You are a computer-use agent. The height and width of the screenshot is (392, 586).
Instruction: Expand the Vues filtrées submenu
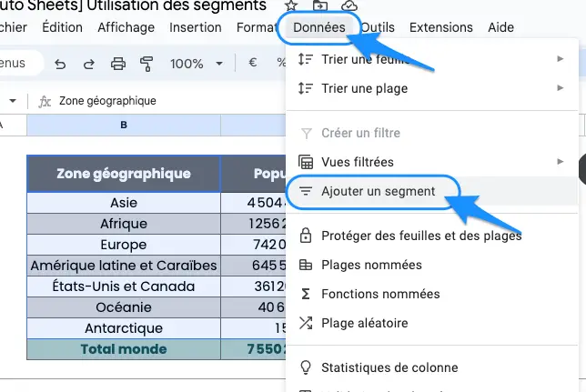[x=431, y=162]
